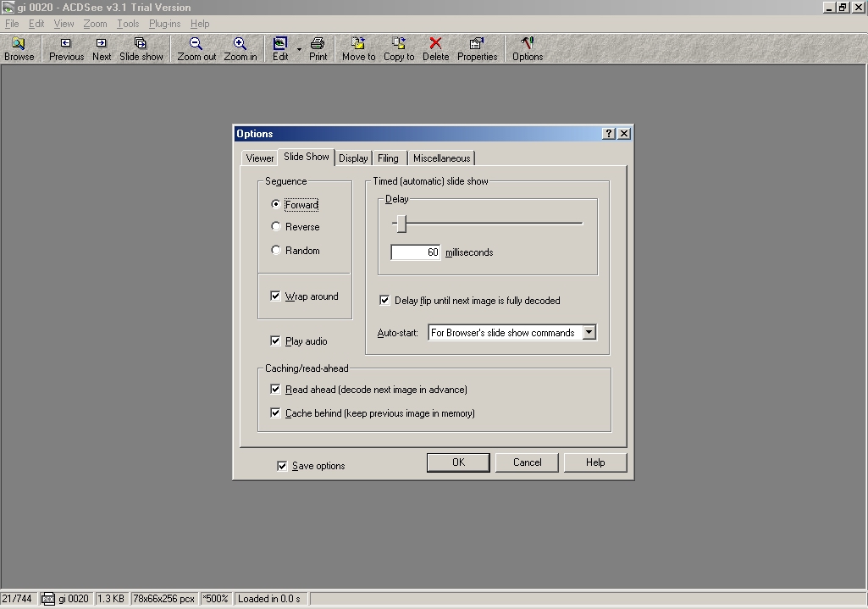Viewport: 868px width, 609px height.
Task: Select the Slide Show tab
Action: pos(306,157)
